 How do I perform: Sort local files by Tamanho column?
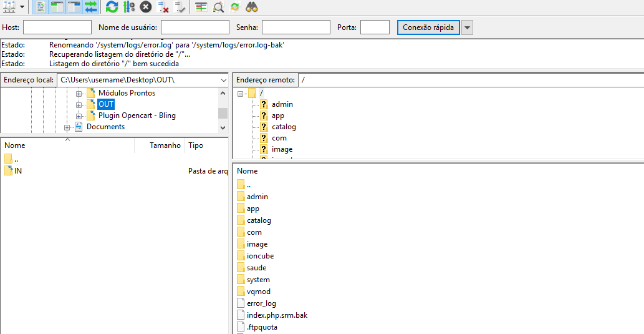[165, 145]
